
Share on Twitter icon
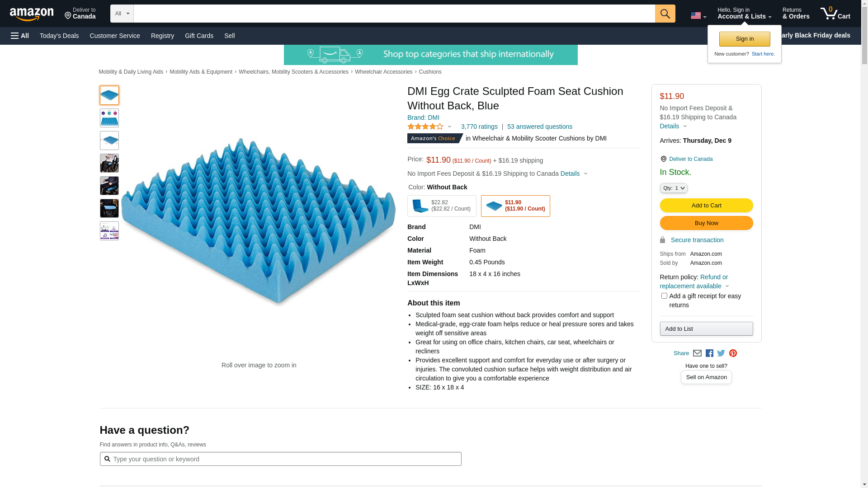(721, 353)
